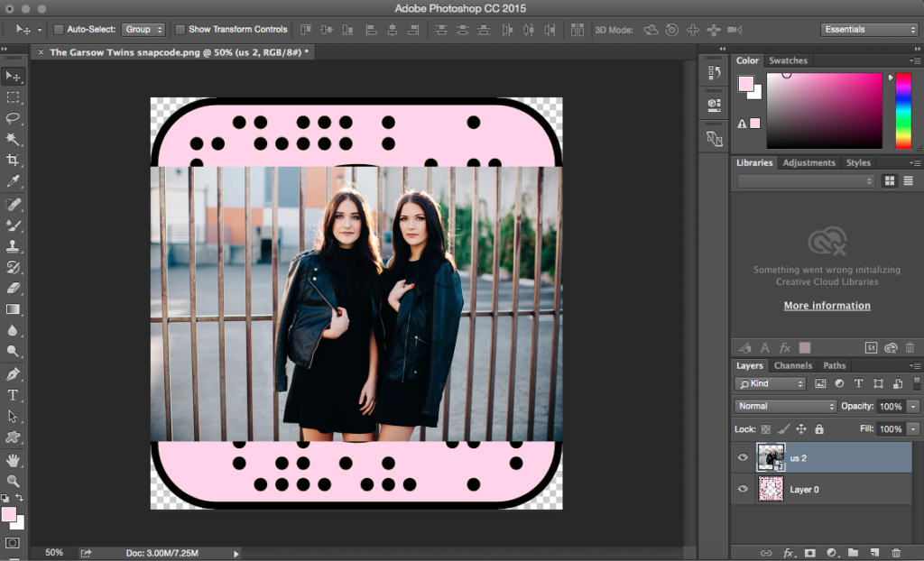Switch to the Styles tab
Screen dimensions: 924x561
(858, 162)
